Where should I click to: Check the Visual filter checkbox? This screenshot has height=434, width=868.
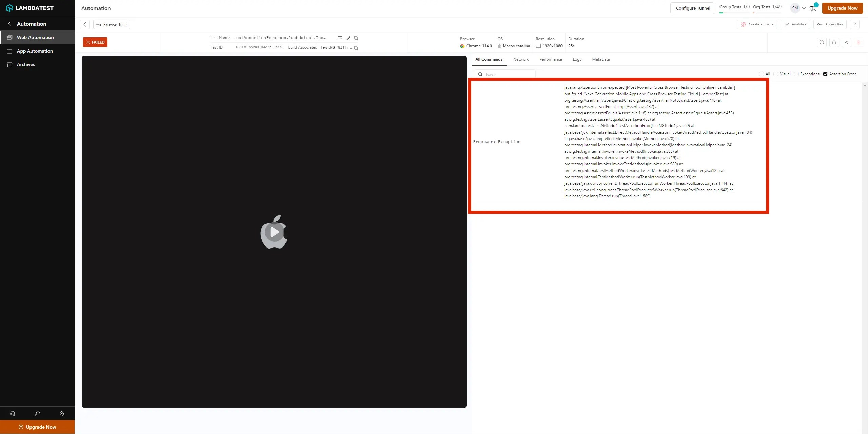(x=776, y=74)
